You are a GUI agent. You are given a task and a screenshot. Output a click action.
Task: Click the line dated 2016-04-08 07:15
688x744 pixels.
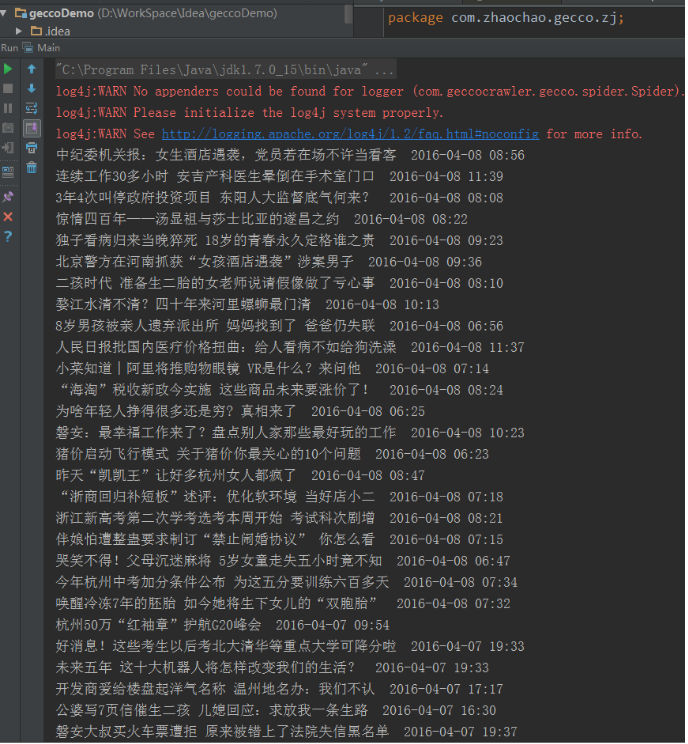pyautogui.click(x=279, y=540)
